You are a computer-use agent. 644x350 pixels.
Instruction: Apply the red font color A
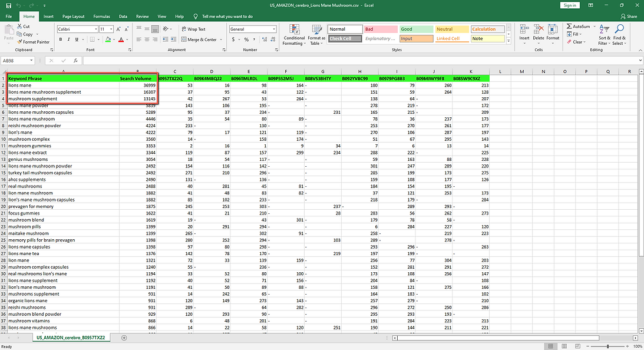point(121,39)
